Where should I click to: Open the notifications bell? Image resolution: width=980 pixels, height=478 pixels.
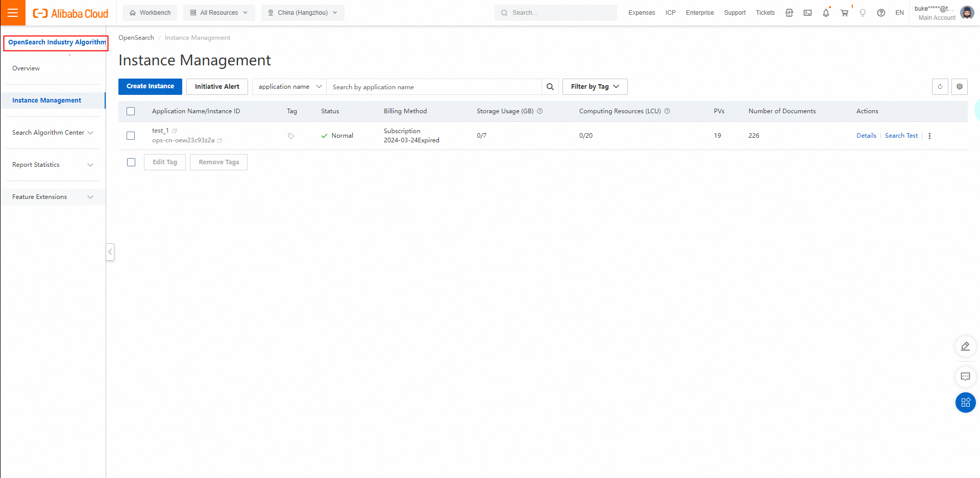click(826, 13)
